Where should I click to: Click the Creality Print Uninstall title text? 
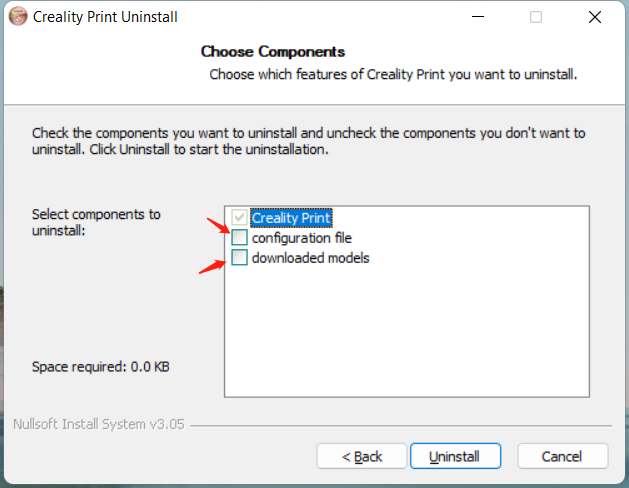tap(105, 17)
